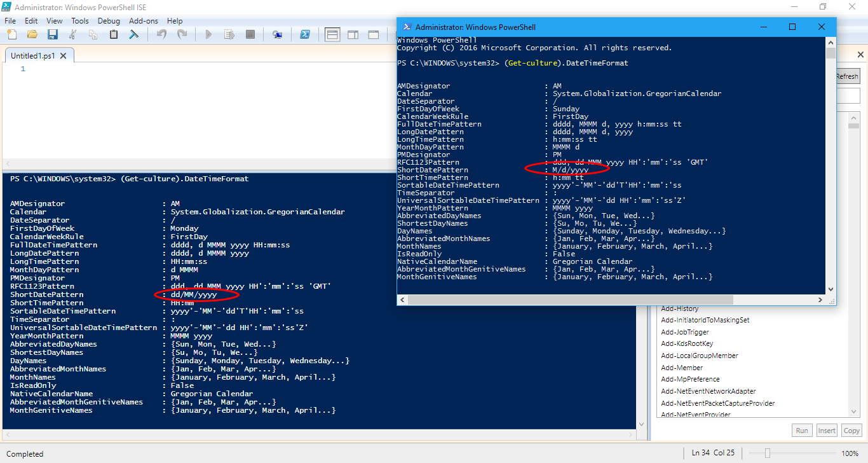The width and height of the screenshot is (868, 463).
Task: Open the Edit menu
Action: click(31, 21)
